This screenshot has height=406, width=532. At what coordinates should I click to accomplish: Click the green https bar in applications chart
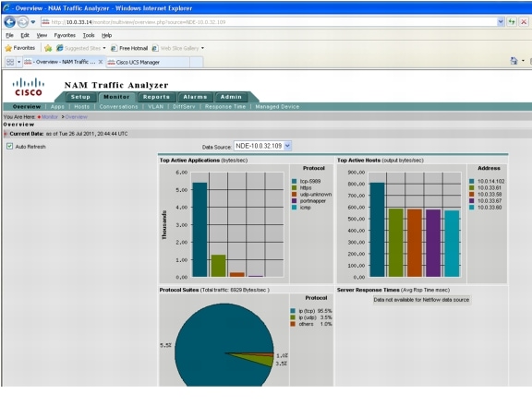219,266
